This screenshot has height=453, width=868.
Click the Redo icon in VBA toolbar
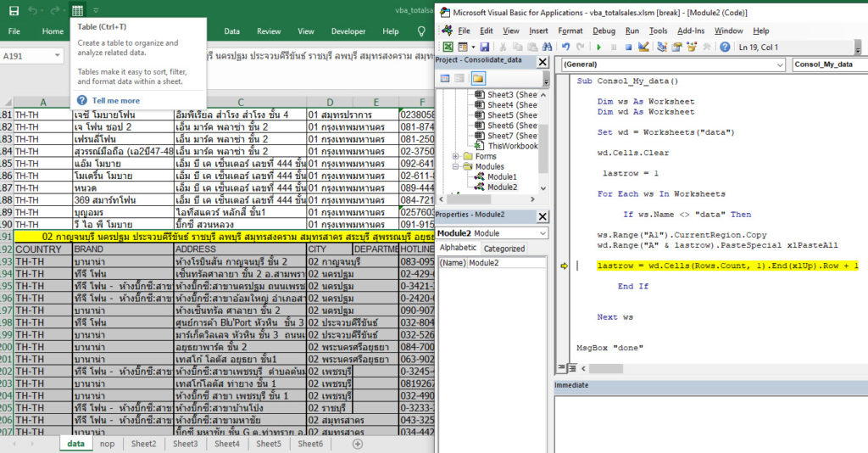pos(580,47)
